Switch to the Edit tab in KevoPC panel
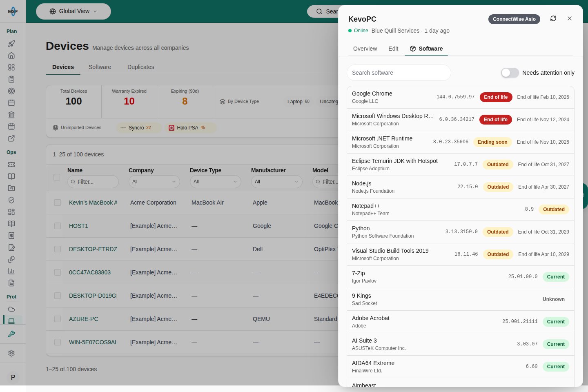 pos(393,49)
